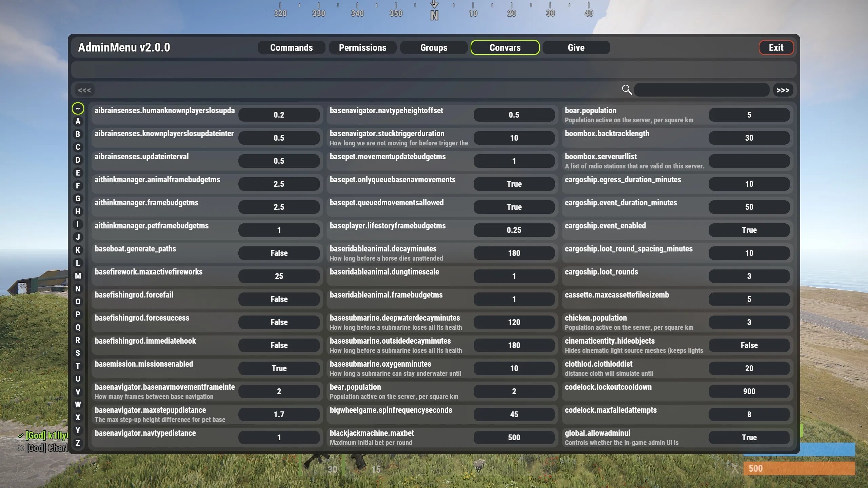
Task: Toggle basemission.missionsenabled True value
Action: pyautogui.click(x=279, y=368)
